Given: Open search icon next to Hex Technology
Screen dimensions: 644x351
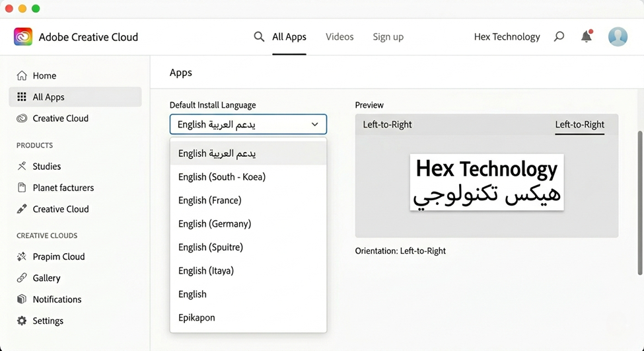Looking at the screenshot, I should 559,36.
